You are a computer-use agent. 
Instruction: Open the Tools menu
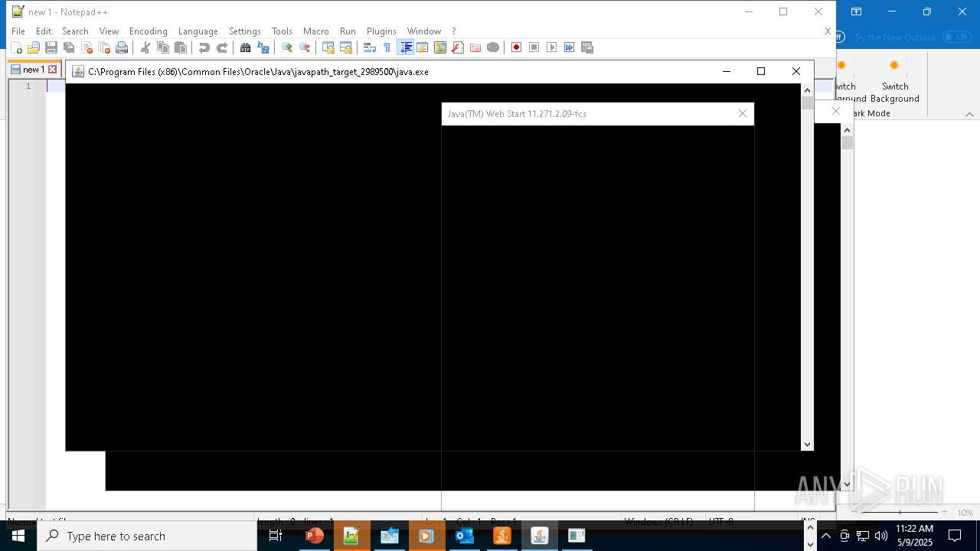(282, 31)
